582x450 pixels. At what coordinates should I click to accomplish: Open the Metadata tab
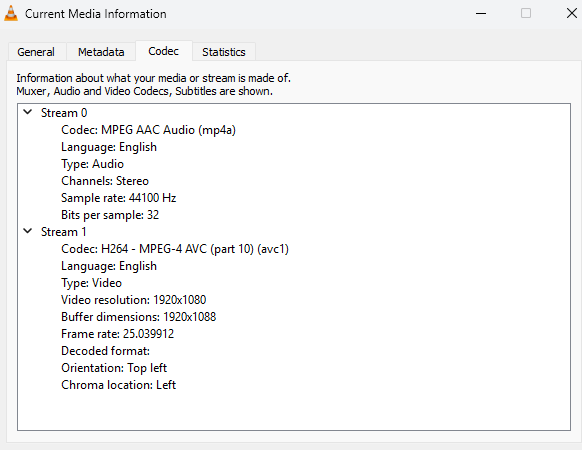coord(101,52)
